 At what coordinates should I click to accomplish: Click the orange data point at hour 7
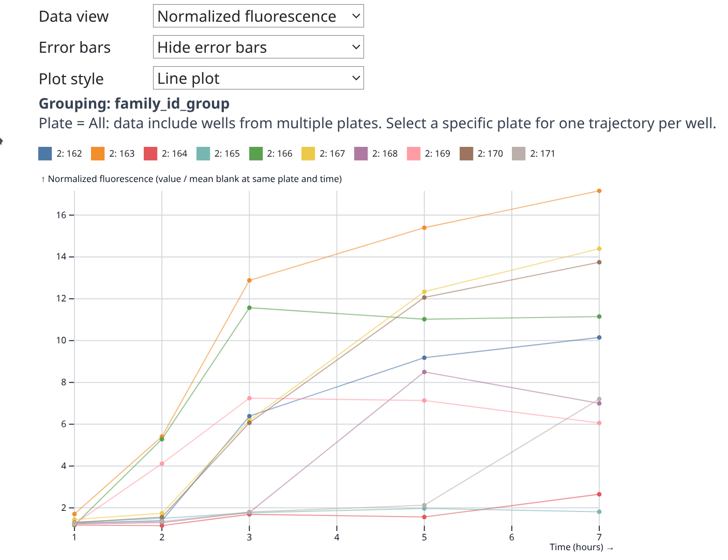(x=599, y=191)
